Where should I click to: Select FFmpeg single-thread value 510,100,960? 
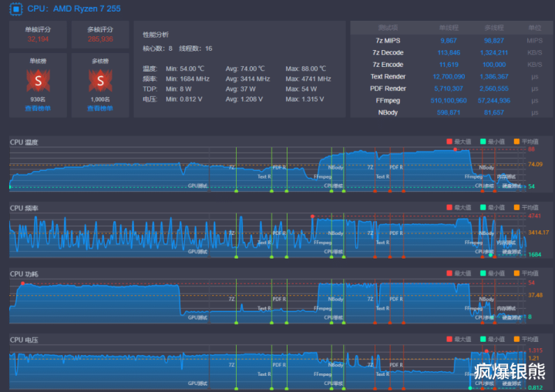point(449,101)
